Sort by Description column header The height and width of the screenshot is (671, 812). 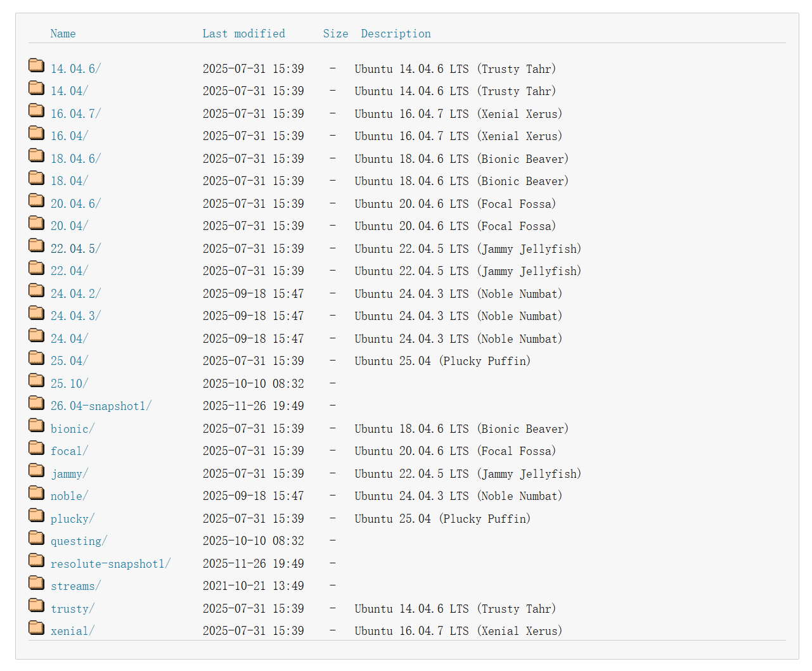tap(396, 34)
